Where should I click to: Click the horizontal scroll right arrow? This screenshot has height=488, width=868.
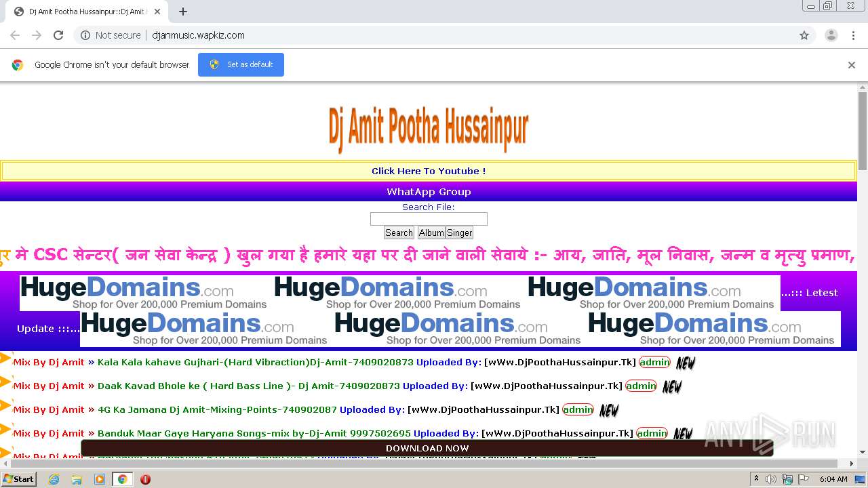852,464
